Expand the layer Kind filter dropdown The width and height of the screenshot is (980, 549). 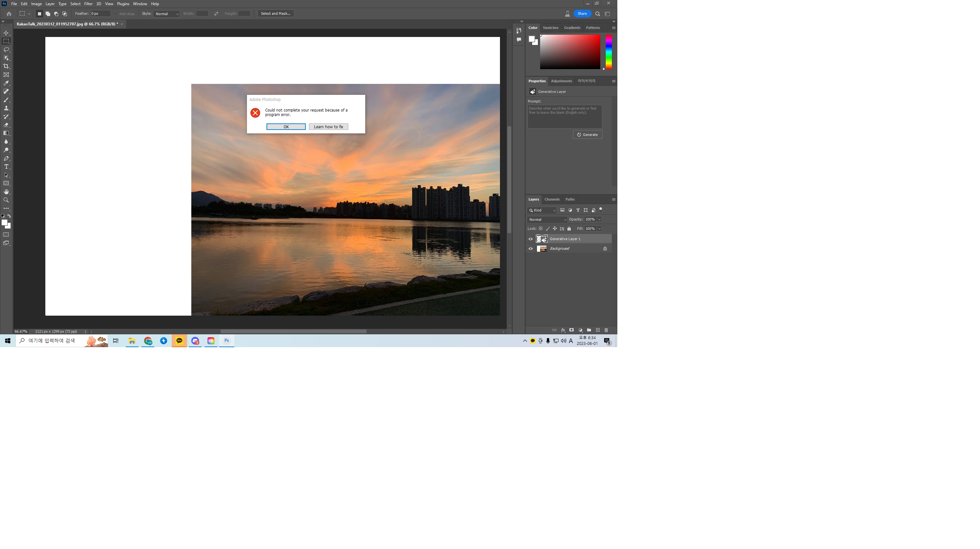coord(542,210)
